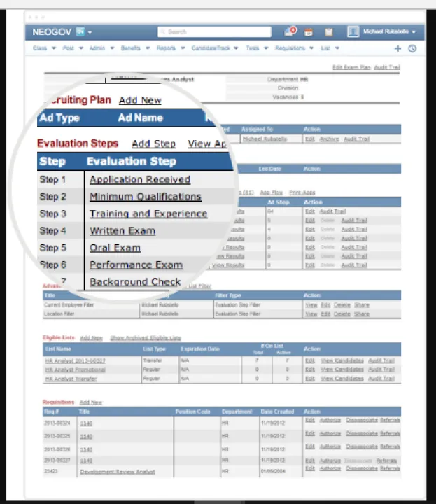Click View for the Current Employee Filter
436x504 pixels.
coord(311,305)
